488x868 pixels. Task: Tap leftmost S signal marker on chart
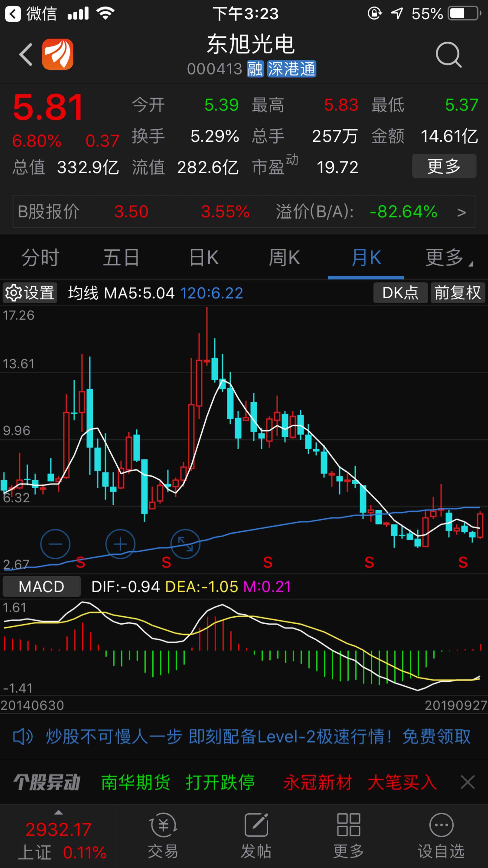80,562
